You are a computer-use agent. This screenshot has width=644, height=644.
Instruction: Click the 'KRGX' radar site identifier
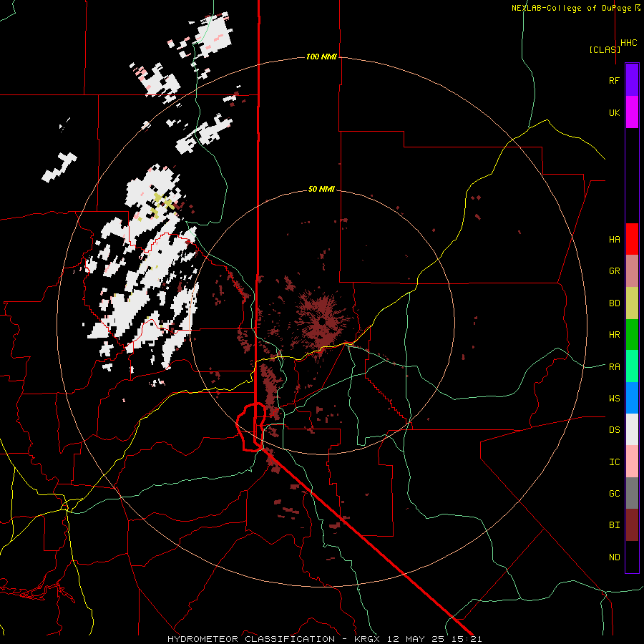(368, 639)
